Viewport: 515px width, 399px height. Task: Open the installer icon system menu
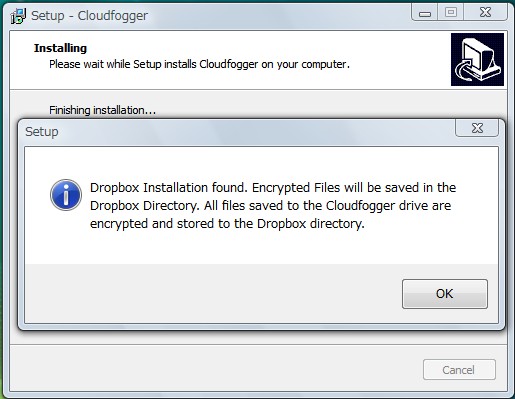click(18, 16)
